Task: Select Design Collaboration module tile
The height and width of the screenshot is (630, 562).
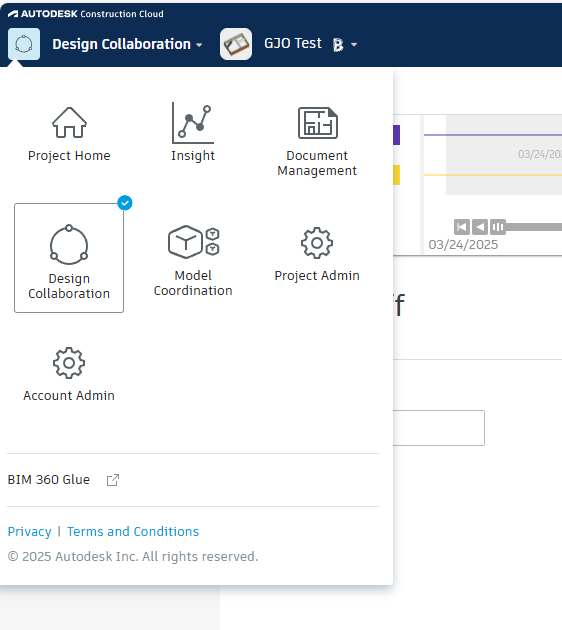Action: pos(69,258)
